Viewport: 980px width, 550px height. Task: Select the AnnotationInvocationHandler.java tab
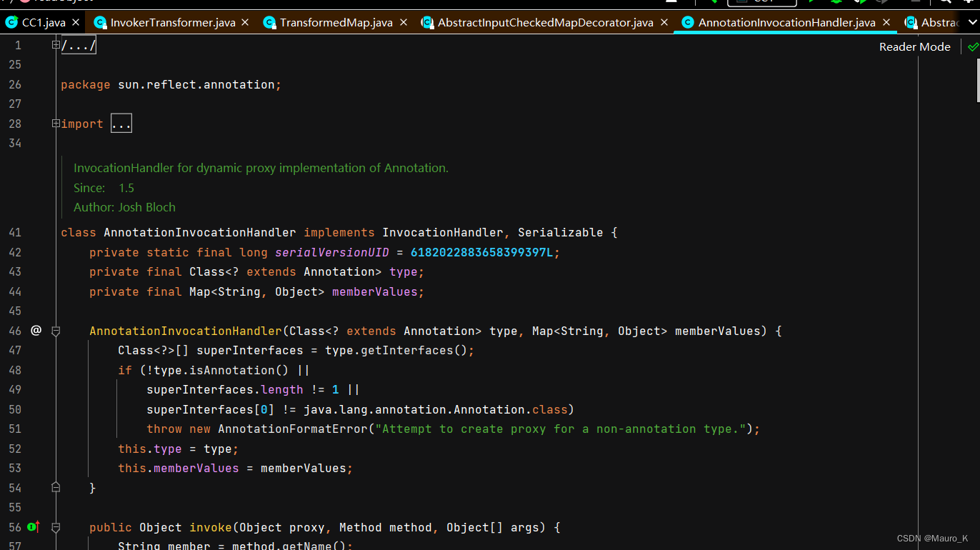tap(786, 23)
